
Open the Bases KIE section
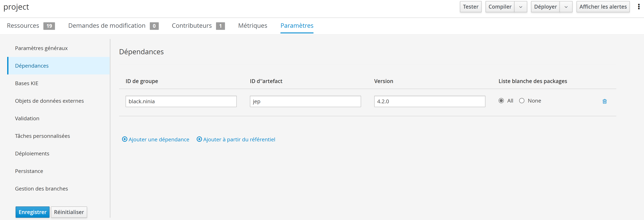coord(27,83)
